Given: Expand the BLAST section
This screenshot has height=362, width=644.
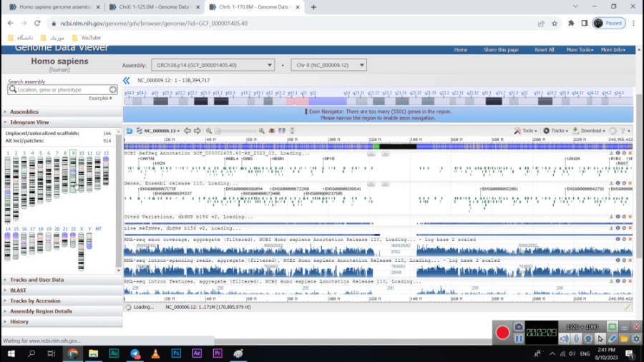Looking at the screenshot, I should (18, 290).
